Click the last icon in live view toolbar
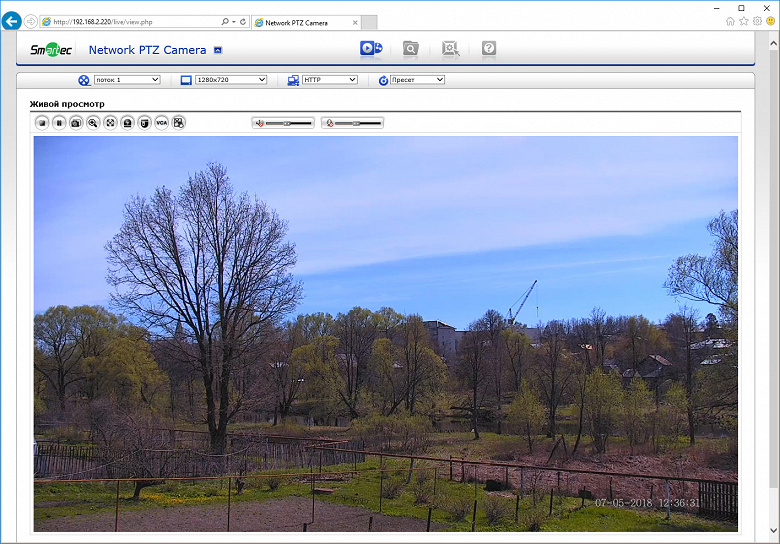Screen dimensions: 780x544 click(x=179, y=123)
